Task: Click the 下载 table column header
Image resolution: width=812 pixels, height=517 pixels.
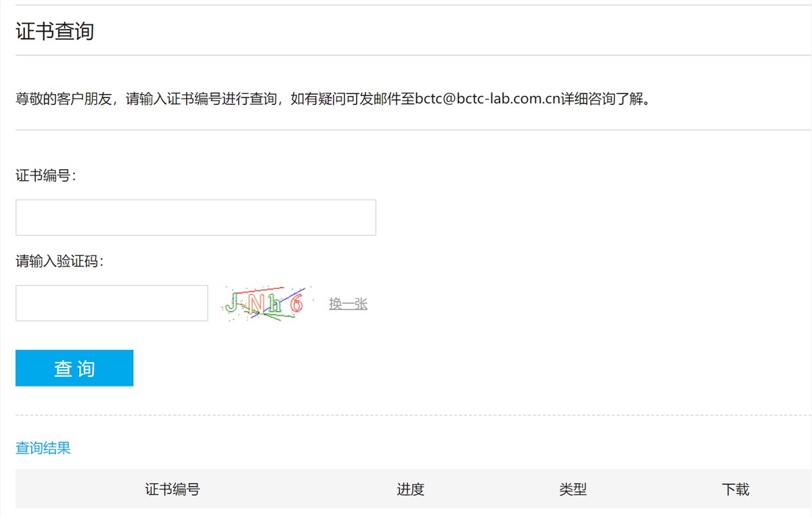Action: pyautogui.click(x=736, y=489)
